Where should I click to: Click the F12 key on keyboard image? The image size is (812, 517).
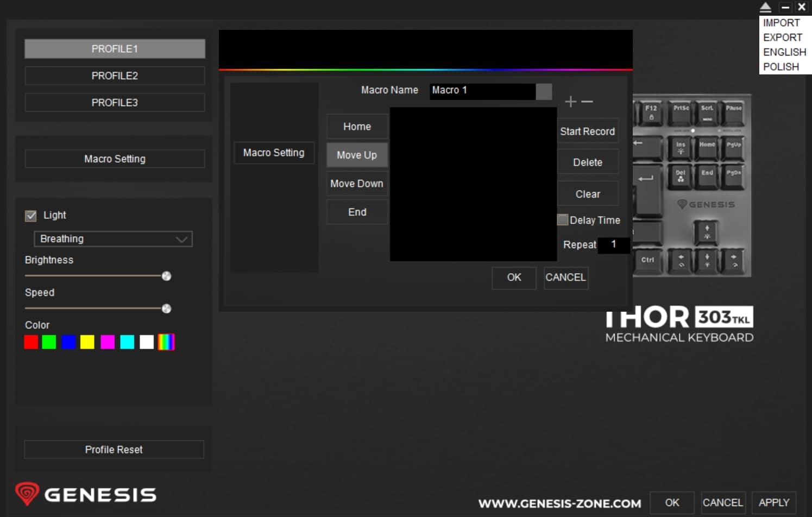pyautogui.click(x=651, y=112)
